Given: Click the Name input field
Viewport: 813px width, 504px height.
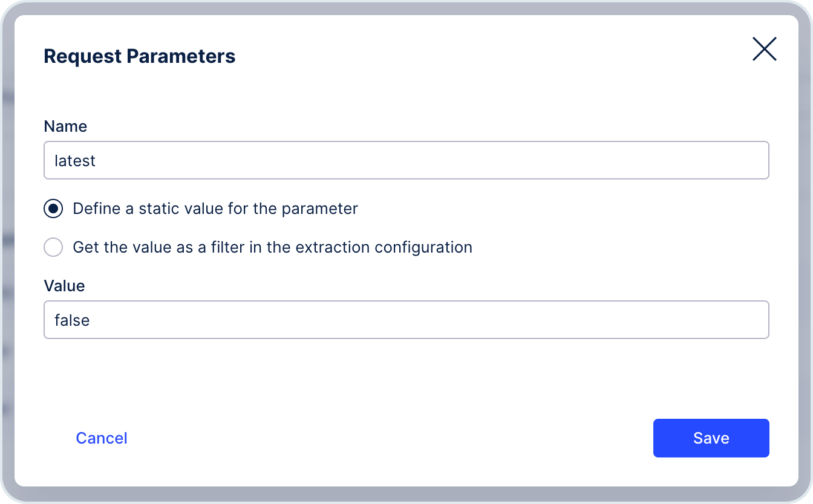Looking at the screenshot, I should click(x=406, y=160).
